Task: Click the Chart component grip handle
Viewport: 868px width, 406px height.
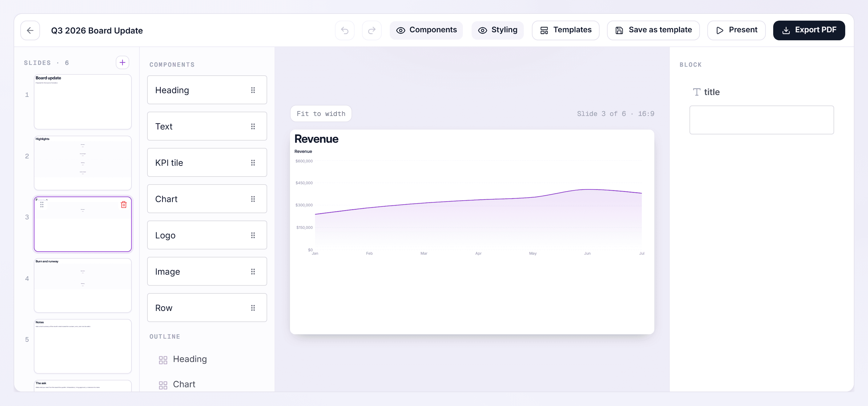Action: pyautogui.click(x=253, y=199)
